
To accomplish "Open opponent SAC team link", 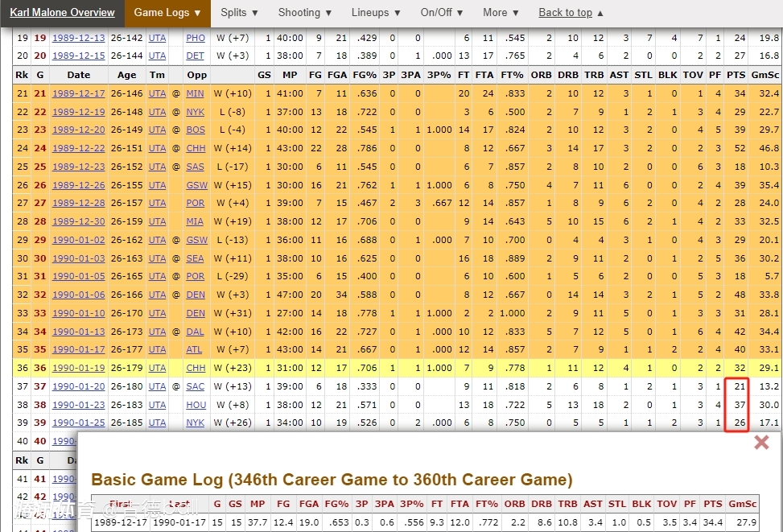I will tap(195, 386).
